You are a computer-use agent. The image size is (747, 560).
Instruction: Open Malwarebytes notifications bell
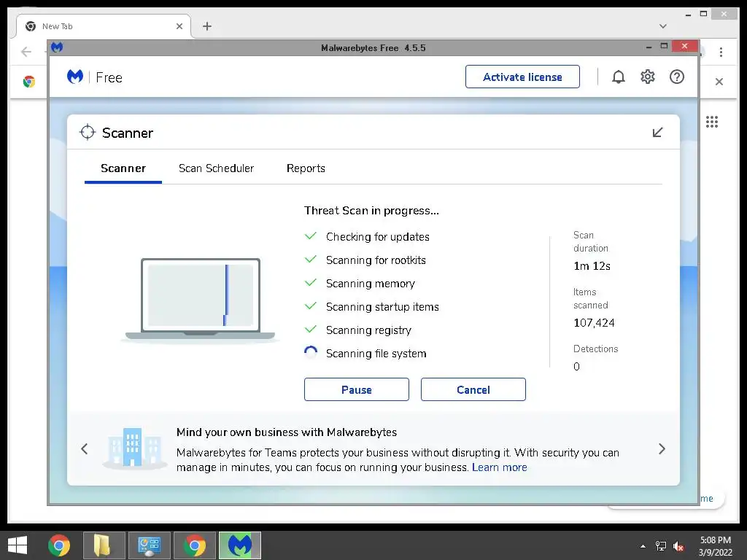pyautogui.click(x=619, y=77)
